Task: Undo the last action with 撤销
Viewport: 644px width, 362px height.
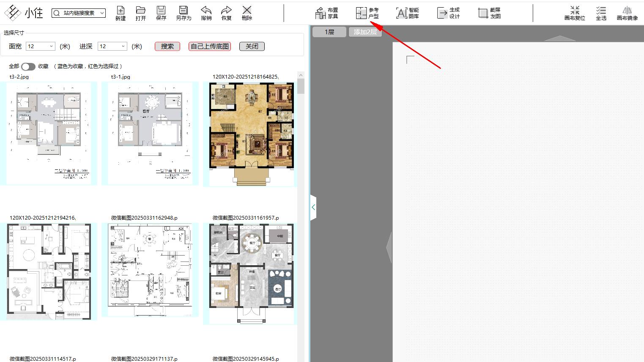Action: (206, 13)
